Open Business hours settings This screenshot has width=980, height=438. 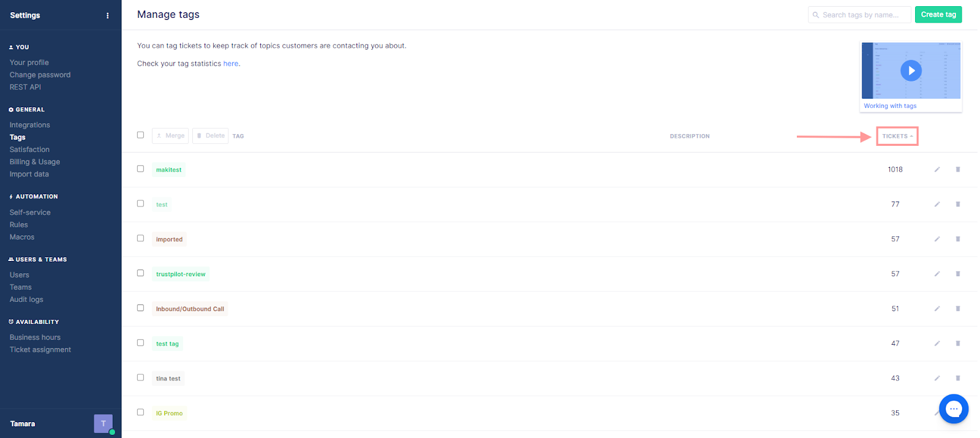[x=35, y=338]
